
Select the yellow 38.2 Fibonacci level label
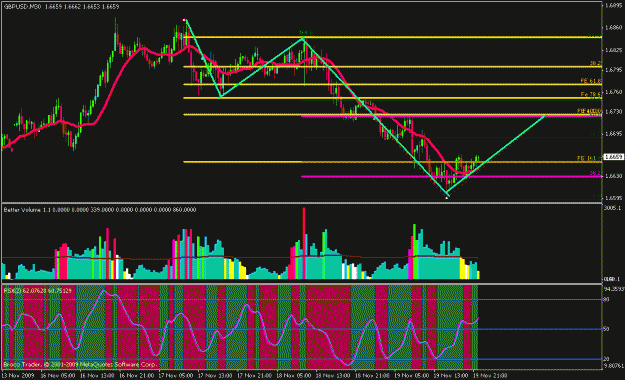(596, 63)
